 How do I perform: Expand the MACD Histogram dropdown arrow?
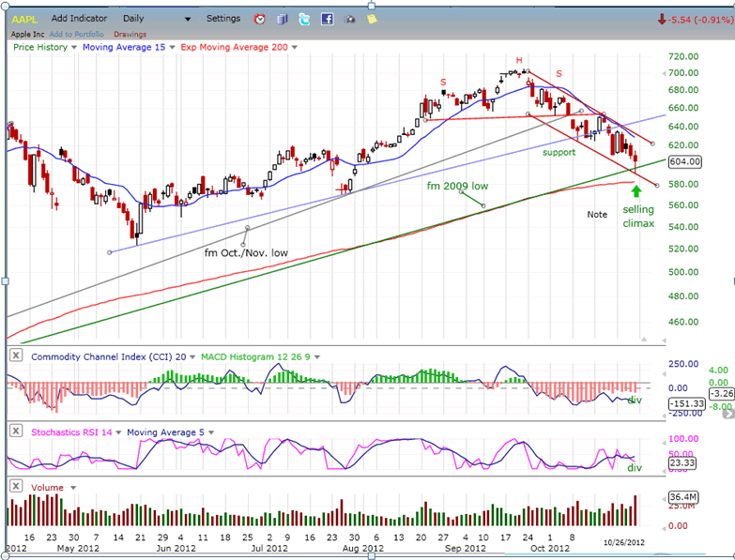(317, 356)
